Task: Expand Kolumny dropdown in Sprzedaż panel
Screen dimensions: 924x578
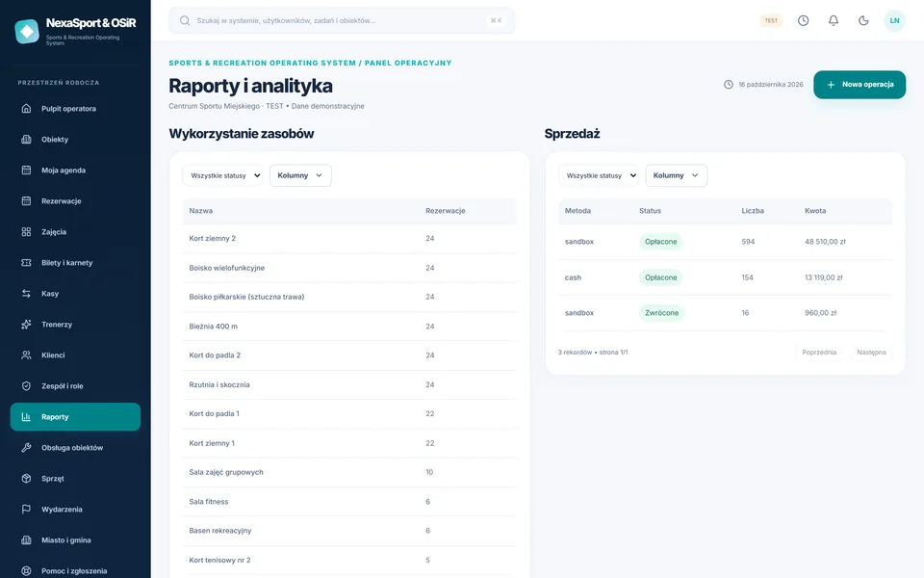Action: (677, 175)
